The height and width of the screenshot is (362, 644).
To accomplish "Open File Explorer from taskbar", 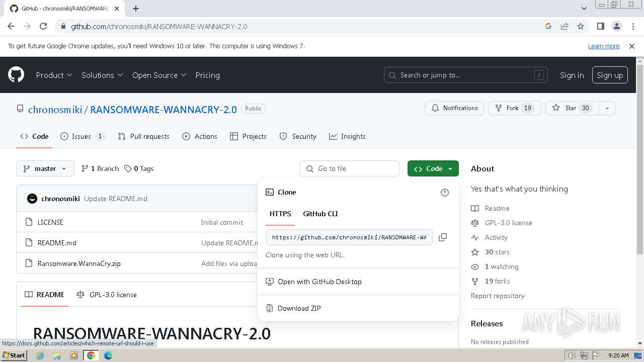I will [x=57, y=355].
